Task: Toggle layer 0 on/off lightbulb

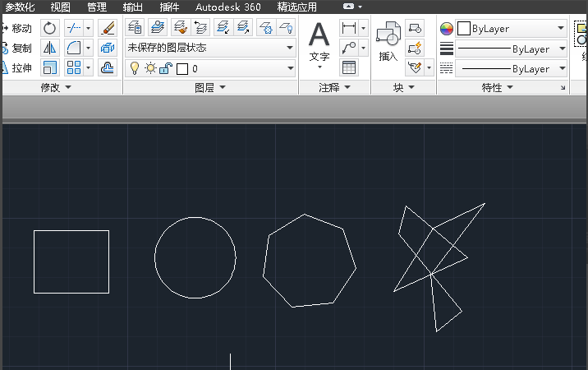Action: point(136,69)
